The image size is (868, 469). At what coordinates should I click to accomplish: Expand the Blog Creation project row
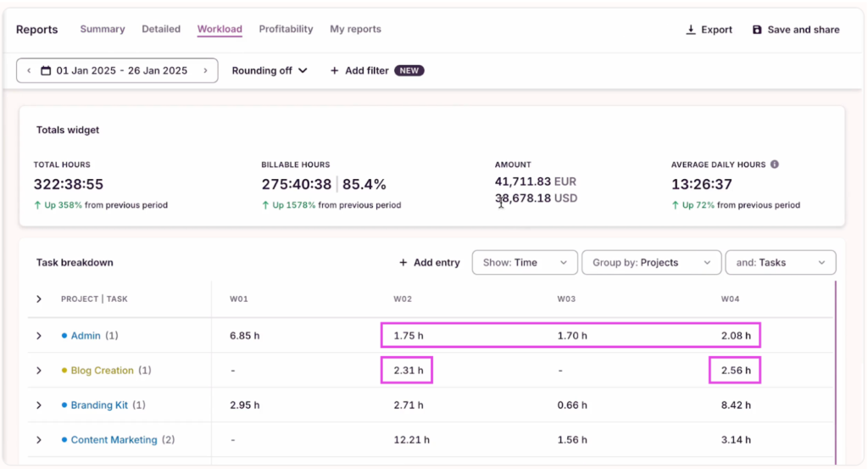click(x=39, y=371)
